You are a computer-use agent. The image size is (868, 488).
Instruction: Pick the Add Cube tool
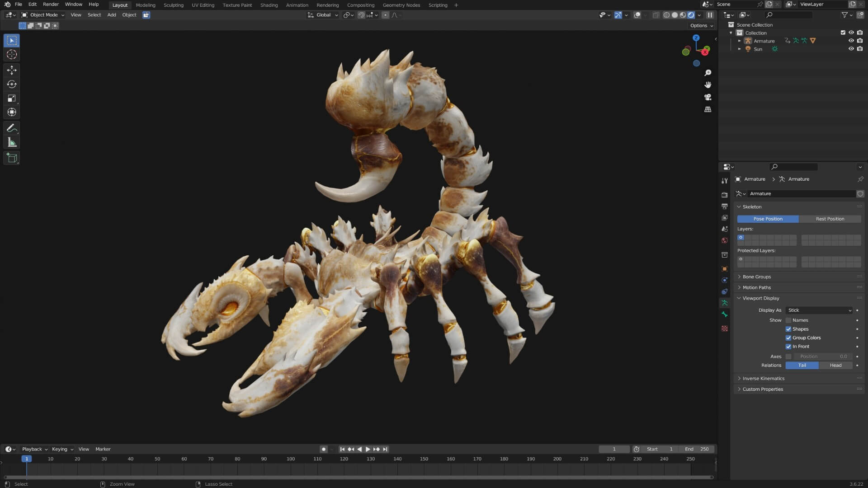[12, 158]
